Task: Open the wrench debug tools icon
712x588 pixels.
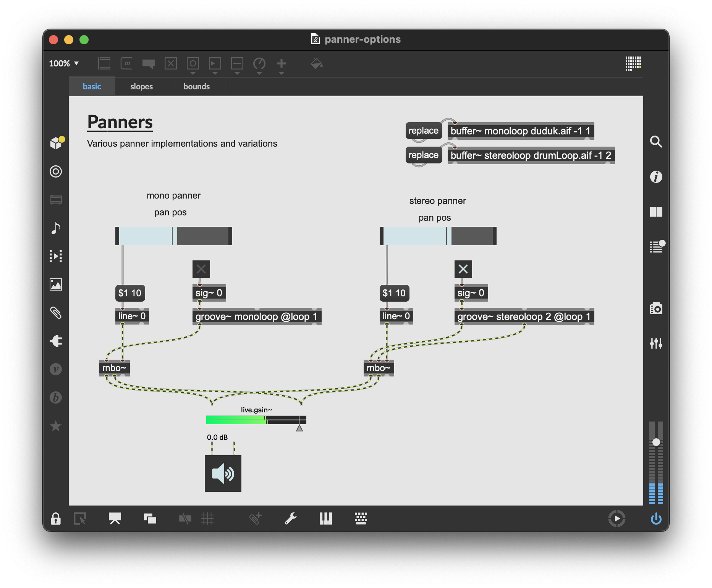Action: click(x=290, y=519)
